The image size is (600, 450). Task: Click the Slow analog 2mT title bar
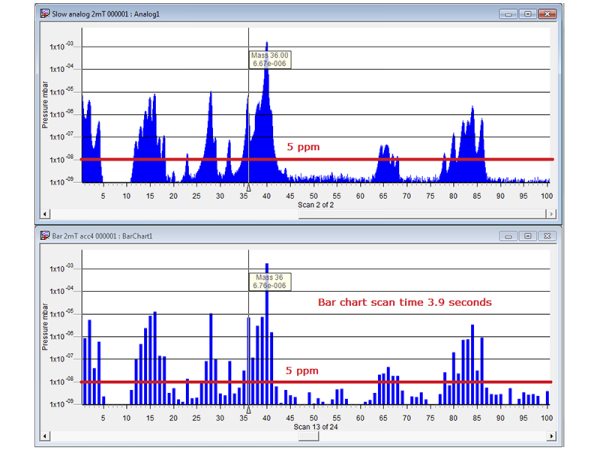click(250, 14)
